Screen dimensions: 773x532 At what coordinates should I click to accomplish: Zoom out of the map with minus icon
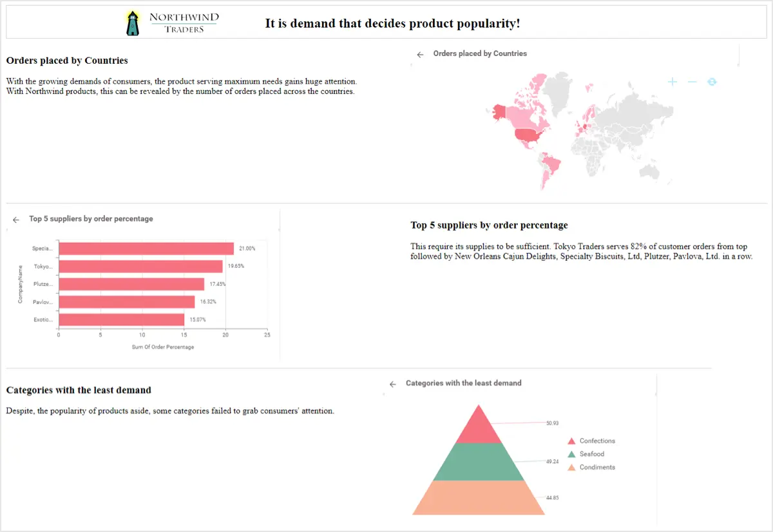click(x=692, y=82)
